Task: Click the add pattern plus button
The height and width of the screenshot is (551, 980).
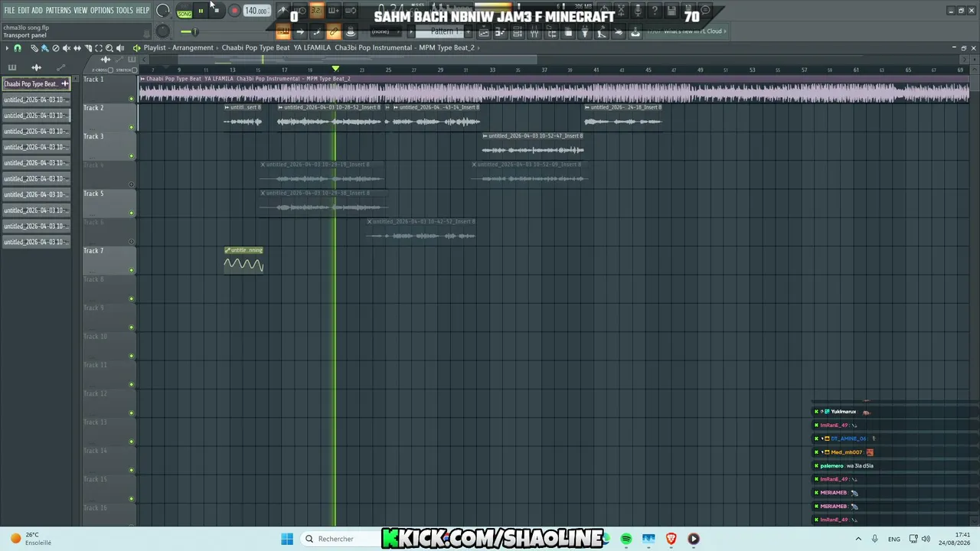Action: (x=468, y=31)
